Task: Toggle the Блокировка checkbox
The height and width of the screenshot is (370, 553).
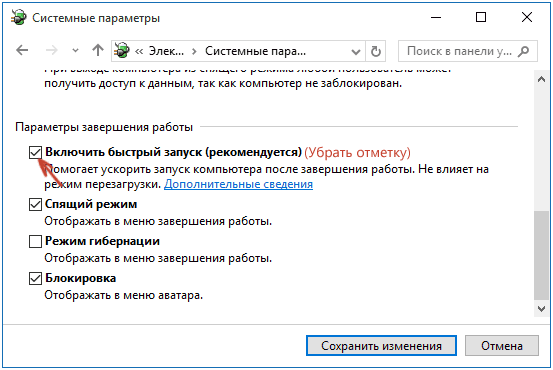Action: (35, 279)
